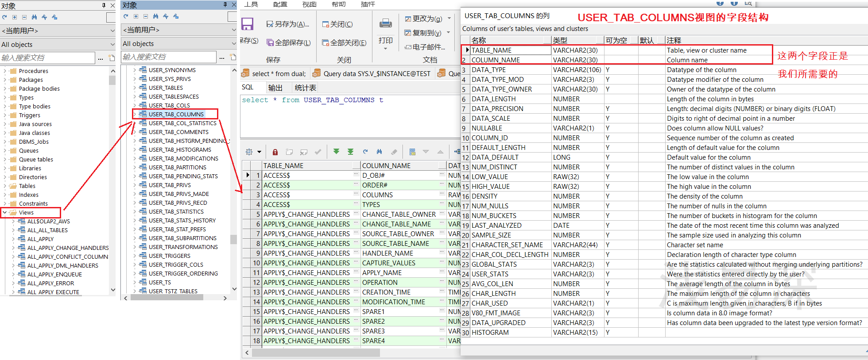Select USER_TABLES in right tree
Screen dimensions: 868x360
pos(166,88)
